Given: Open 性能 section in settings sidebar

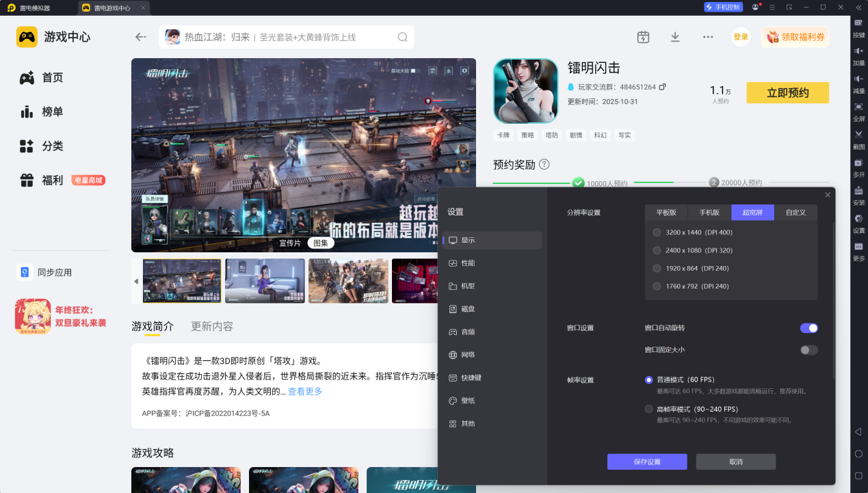Looking at the screenshot, I should (x=468, y=263).
